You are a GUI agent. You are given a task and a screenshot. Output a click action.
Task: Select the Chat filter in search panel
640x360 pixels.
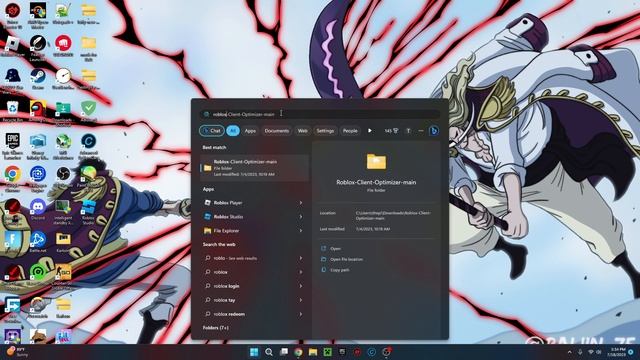211,131
